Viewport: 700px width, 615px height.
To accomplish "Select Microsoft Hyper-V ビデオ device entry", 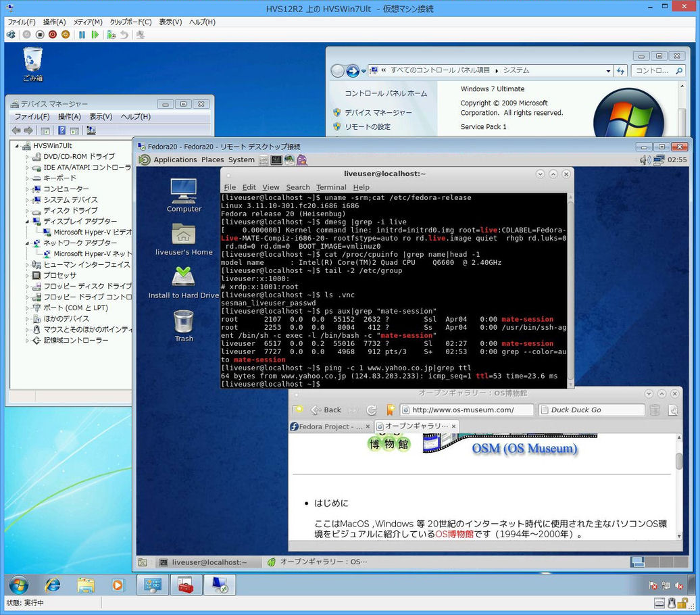I will click(x=93, y=232).
